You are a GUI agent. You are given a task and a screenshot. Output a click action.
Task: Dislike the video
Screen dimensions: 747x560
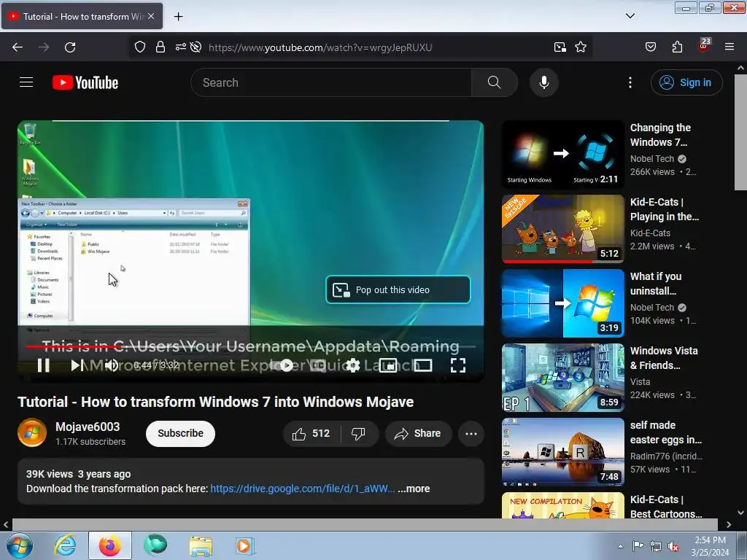(x=359, y=433)
